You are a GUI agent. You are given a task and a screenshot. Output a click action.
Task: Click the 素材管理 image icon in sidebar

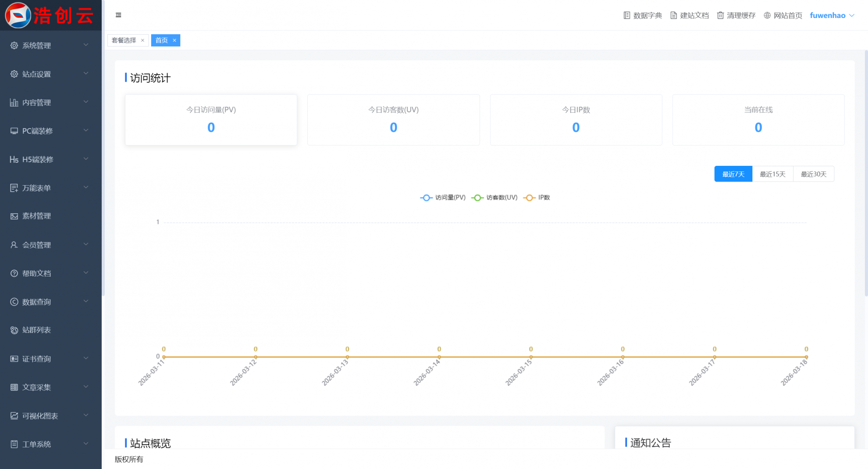pos(14,216)
